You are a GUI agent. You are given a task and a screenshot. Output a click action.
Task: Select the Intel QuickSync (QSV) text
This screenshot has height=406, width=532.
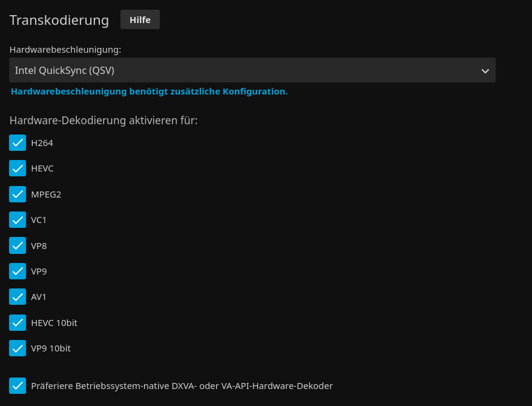[x=65, y=70]
